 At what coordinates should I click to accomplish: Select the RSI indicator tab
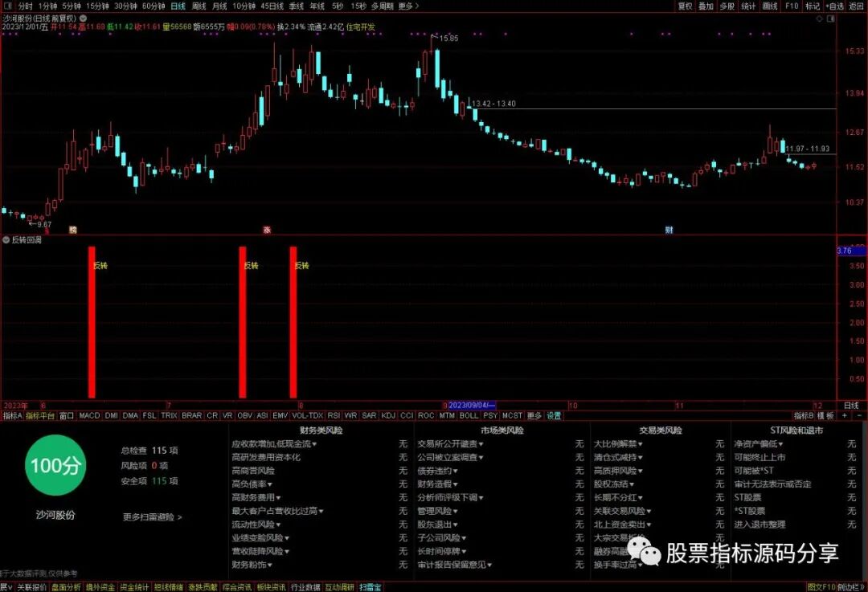point(334,415)
